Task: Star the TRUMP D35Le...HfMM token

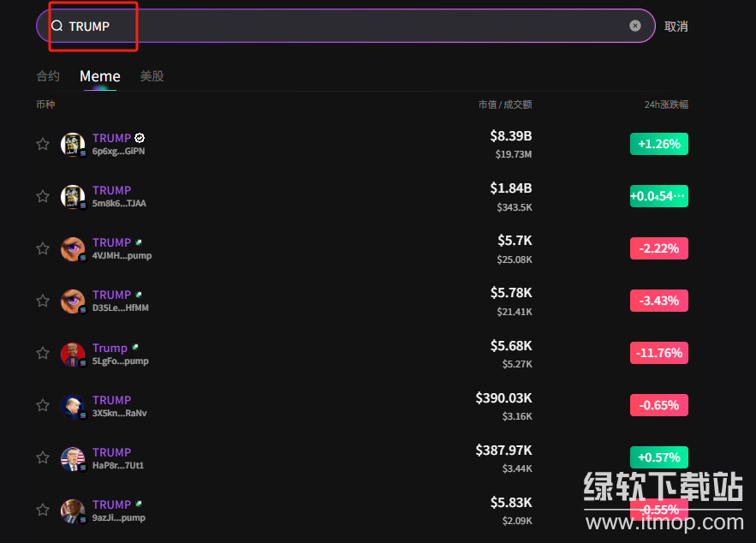Action: click(x=43, y=301)
